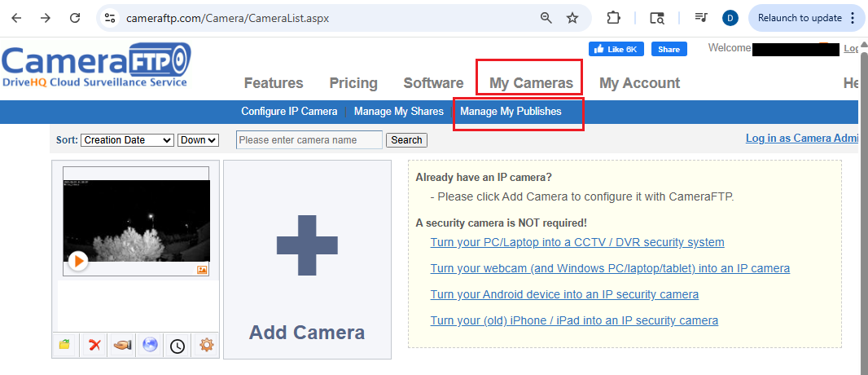Open the Android device IP security camera link
Image resolution: width=868 pixels, height=375 pixels.
[x=564, y=294]
